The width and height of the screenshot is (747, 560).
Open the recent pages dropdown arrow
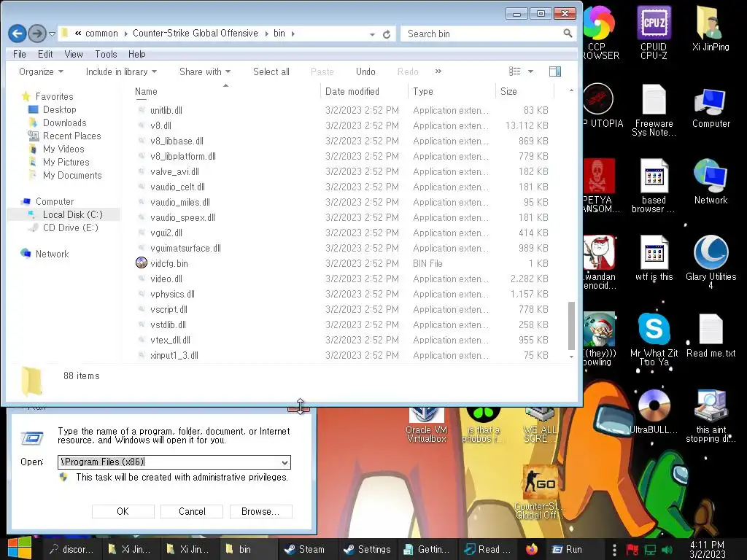tap(52, 34)
